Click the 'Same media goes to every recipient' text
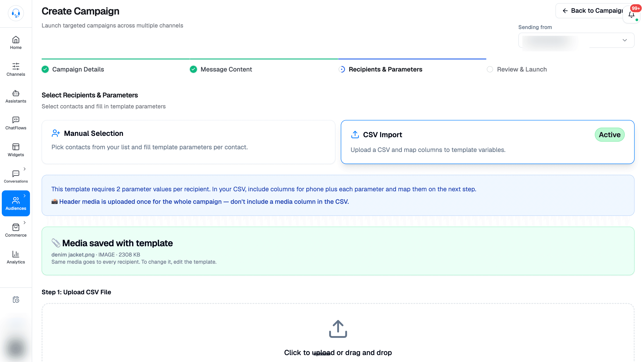The height and width of the screenshot is (362, 644). (x=134, y=262)
